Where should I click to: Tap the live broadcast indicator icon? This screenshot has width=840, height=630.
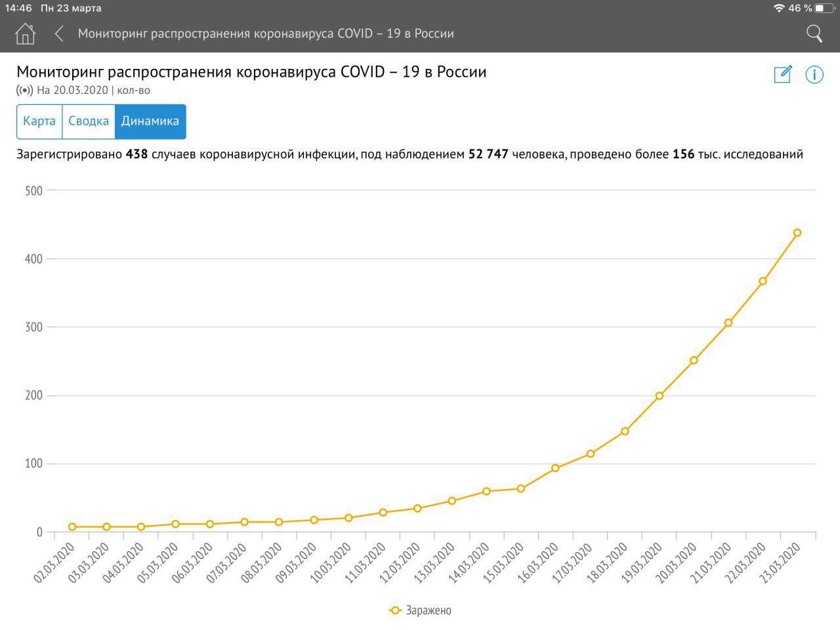(x=25, y=91)
